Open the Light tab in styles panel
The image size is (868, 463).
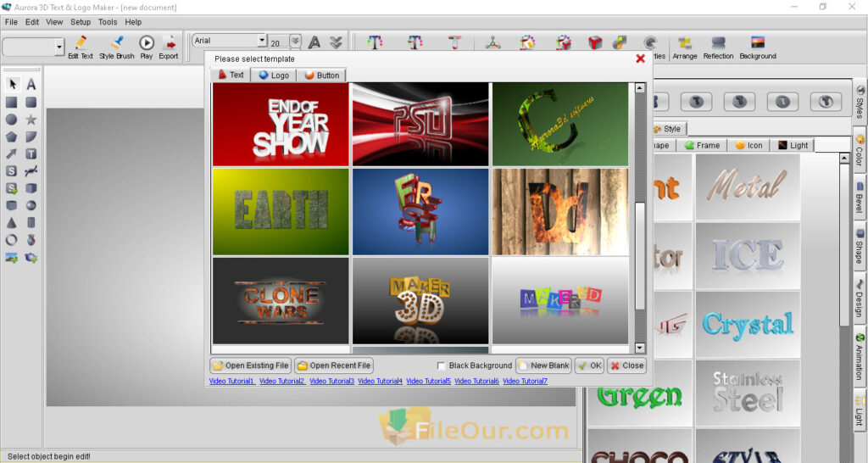pos(793,145)
